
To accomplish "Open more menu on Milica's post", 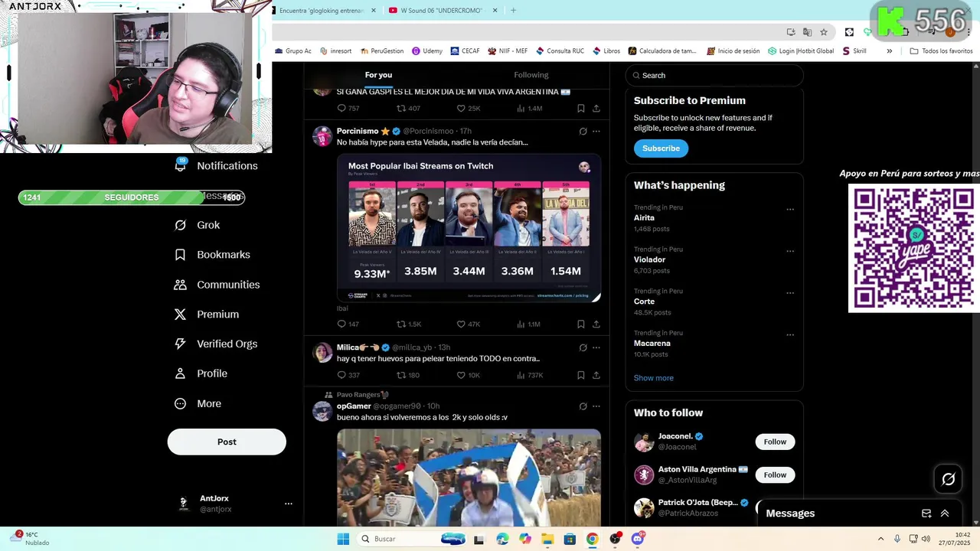I will coord(596,347).
